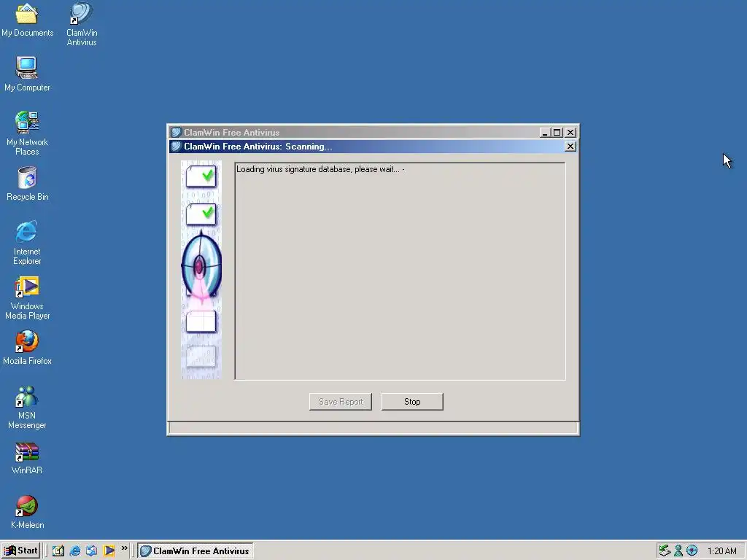Select Windows Media Player desktop icon
Screen dimensions: 747x560
27,297
